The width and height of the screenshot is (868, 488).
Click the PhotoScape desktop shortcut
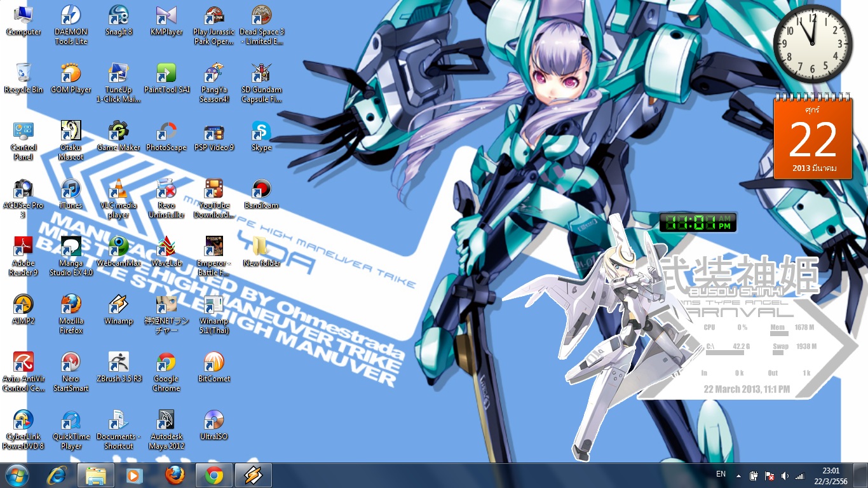(x=166, y=137)
